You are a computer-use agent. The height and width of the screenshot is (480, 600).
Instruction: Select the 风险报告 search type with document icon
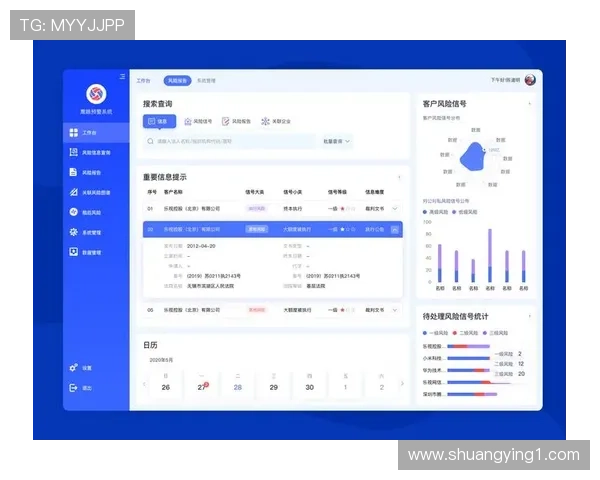pos(236,121)
